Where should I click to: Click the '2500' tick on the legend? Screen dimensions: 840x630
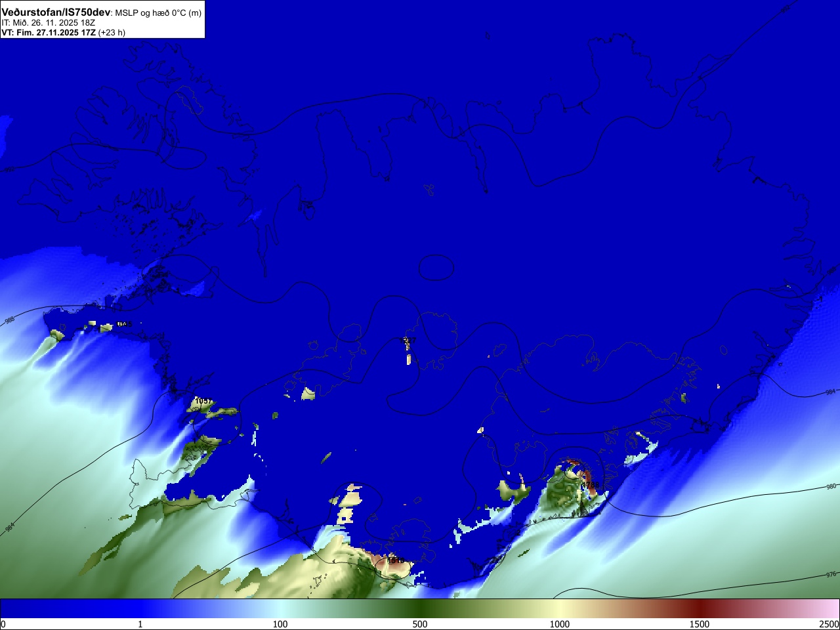point(829,624)
